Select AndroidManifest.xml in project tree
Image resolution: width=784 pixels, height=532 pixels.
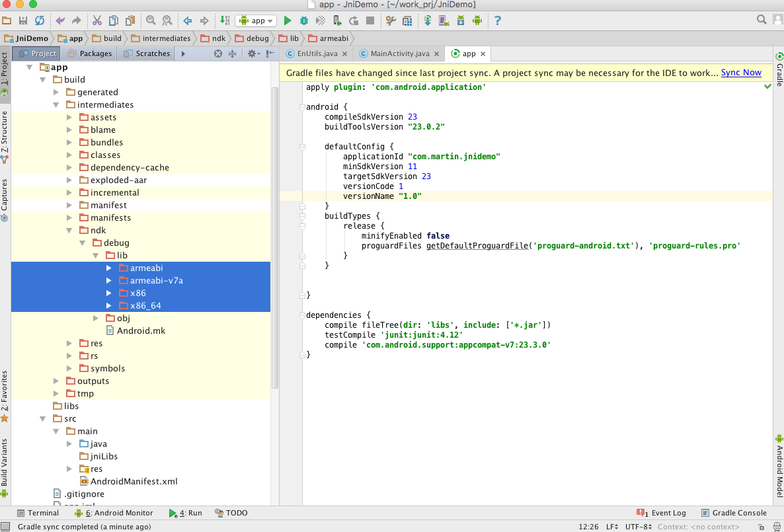tap(134, 481)
